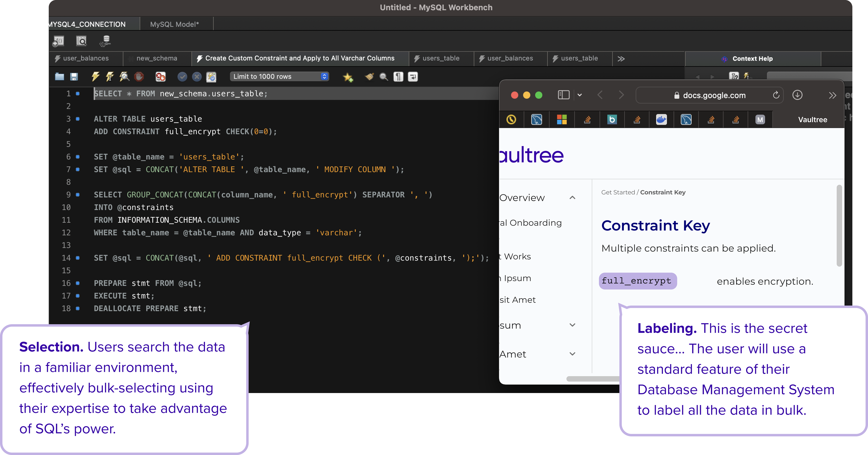Image resolution: width=868 pixels, height=455 pixels.
Task: Click the 'ALTER TABLE users_table' line
Action: tap(148, 119)
